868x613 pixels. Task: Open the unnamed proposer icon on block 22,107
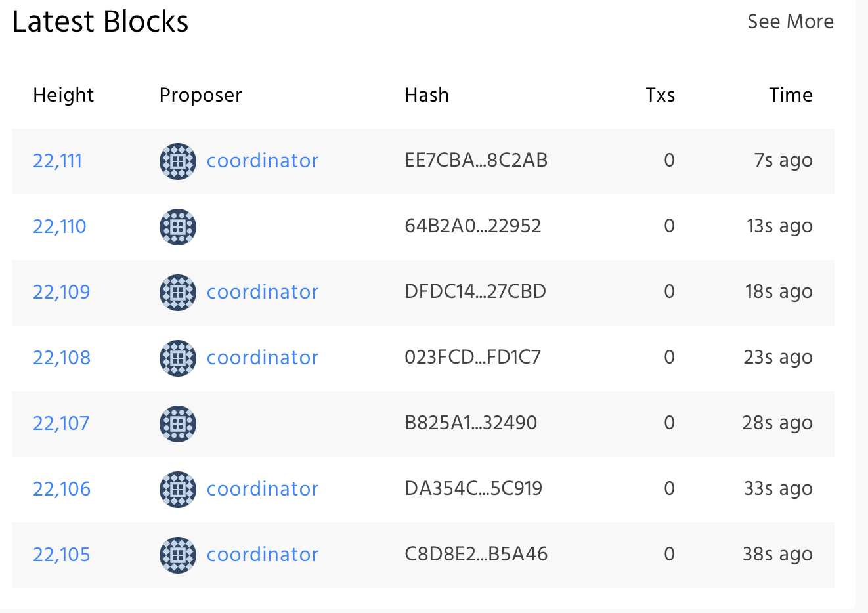[177, 423]
